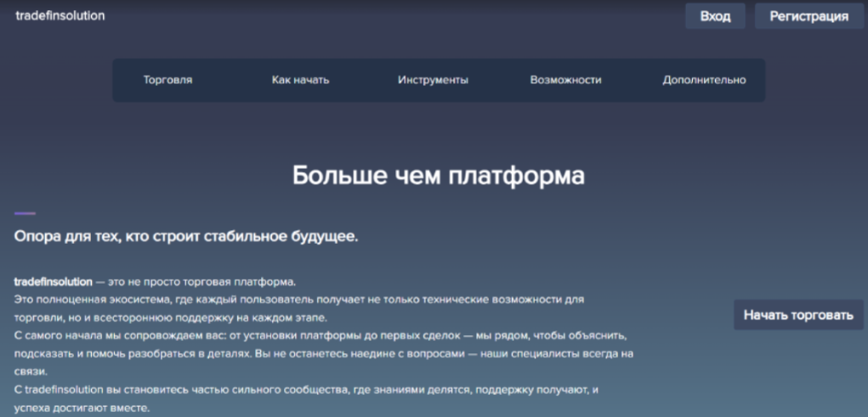Click the tradefinsolution logo in header
This screenshot has height=417, width=868.
[60, 16]
